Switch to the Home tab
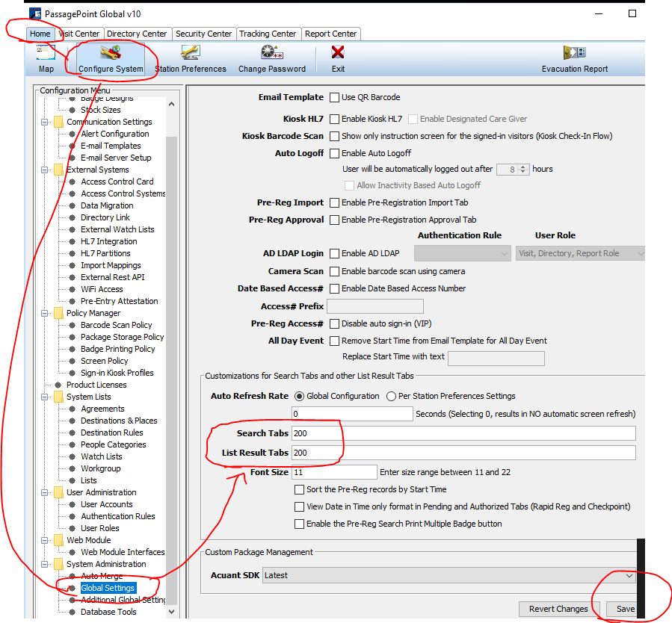 tap(40, 34)
